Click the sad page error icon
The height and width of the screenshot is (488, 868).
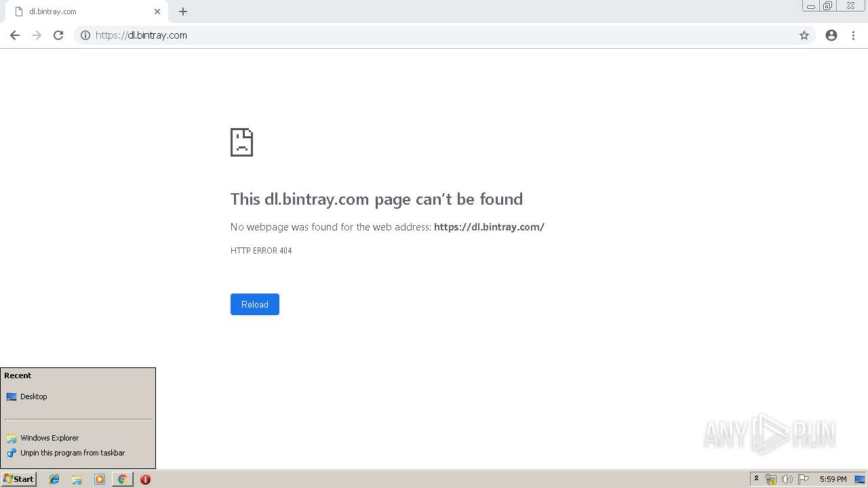(x=241, y=142)
